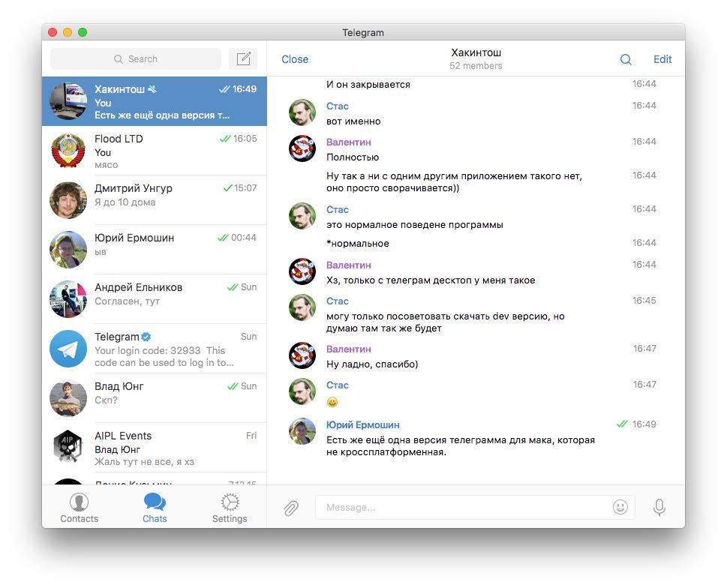Click Стас name above 'могу только посоветовать'
727x588 pixels.
[x=337, y=301]
